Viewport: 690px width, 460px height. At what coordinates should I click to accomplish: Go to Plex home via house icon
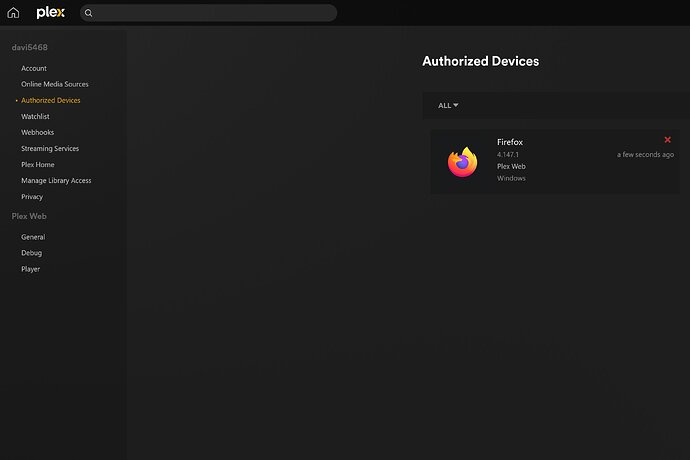click(13, 13)
